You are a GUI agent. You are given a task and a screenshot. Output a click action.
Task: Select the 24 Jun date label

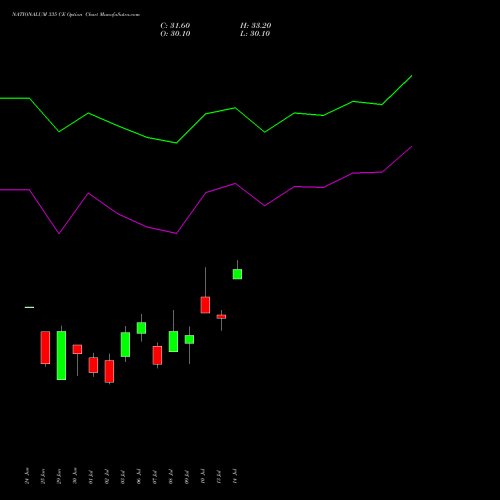(x=27, y=476)
